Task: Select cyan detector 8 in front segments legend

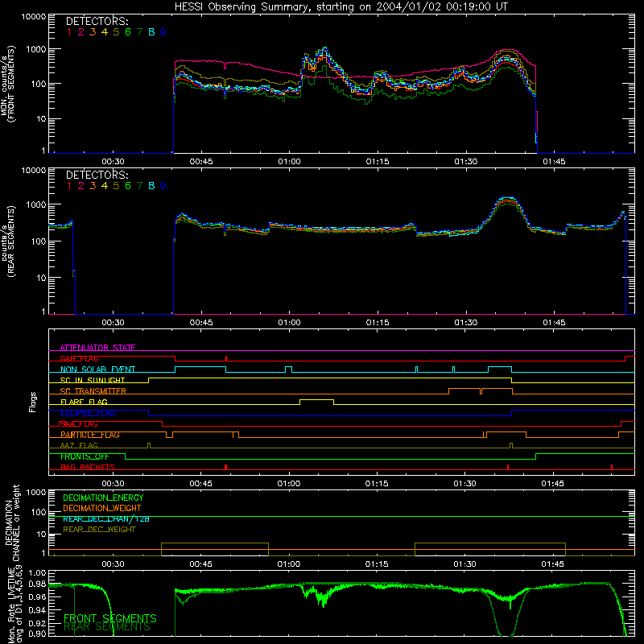Action: (x=151, y=32)
